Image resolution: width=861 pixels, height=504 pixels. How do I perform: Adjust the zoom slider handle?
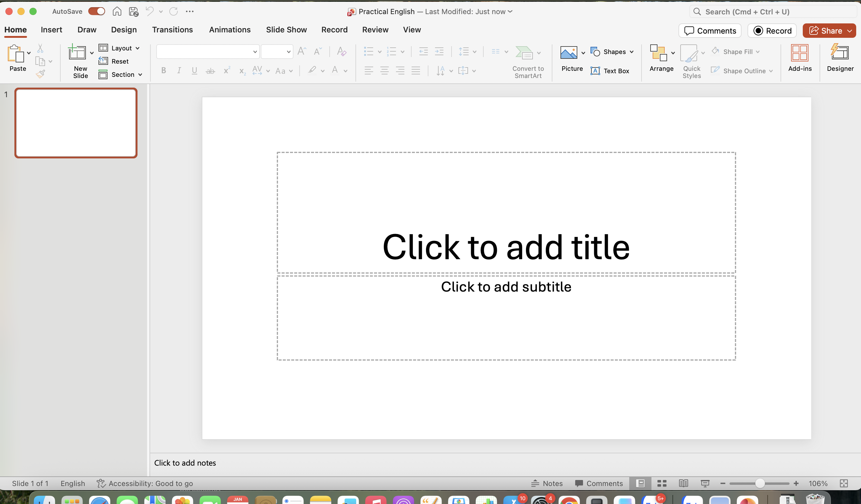(760, 483)
